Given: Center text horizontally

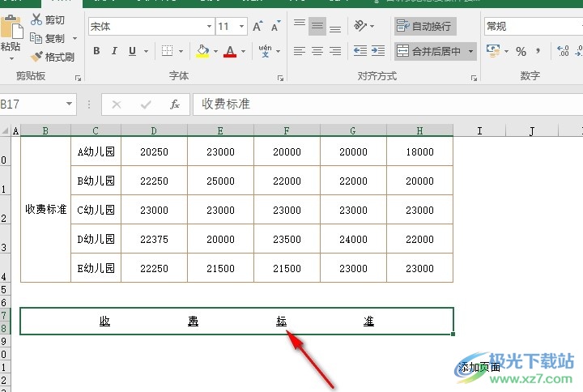Looking at the screenshot, I should pos(317,51).
